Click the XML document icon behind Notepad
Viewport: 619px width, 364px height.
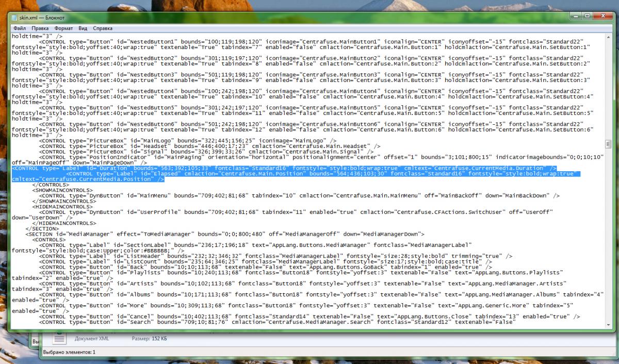60,338
